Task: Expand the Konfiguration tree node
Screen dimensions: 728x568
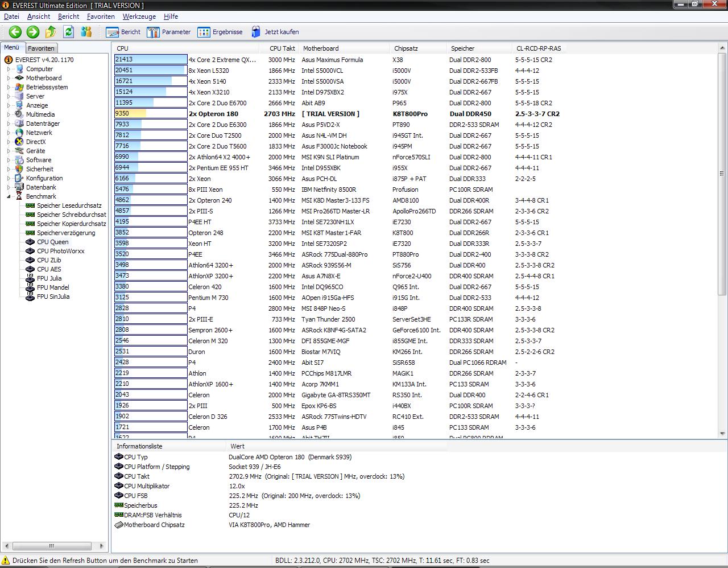Action: tap(9, 178)
